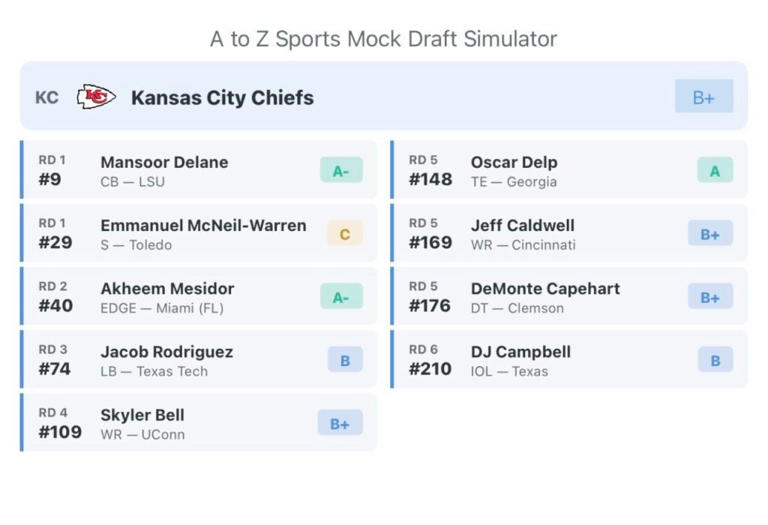Click Akheem Mesidor's A- grade badge
The height and width of the screenshot is (525, 768).
click(x=341, y=297)
